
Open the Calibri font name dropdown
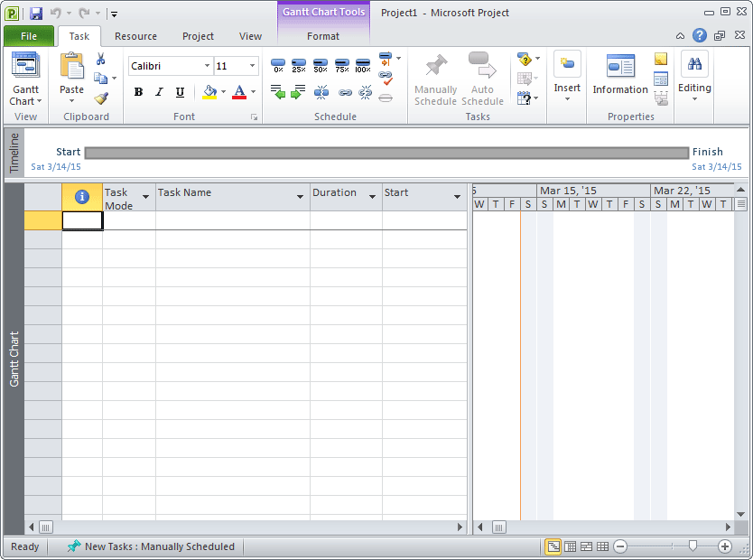coord(207,66)
